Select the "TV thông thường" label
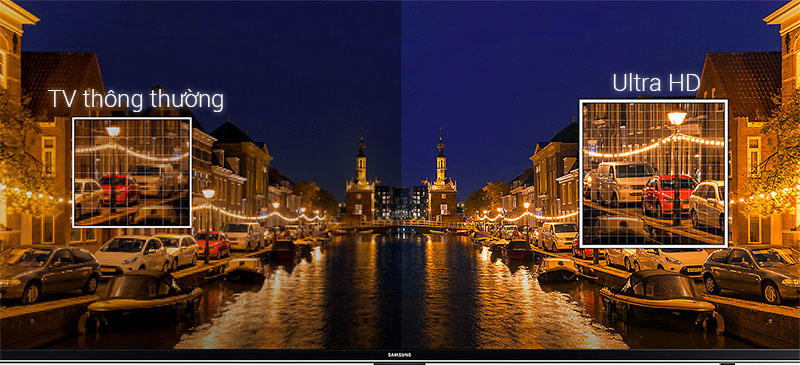800x365 pixels. [136, 99]
